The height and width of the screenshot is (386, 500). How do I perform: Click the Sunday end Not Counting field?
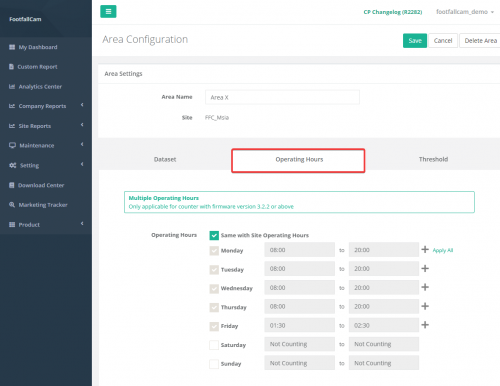tap(384, 363)
